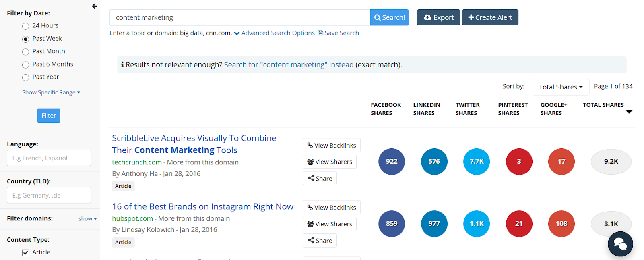View Backlinks for the ScribbleLive article
Screen dimensions: 644x260
[331, 145]
